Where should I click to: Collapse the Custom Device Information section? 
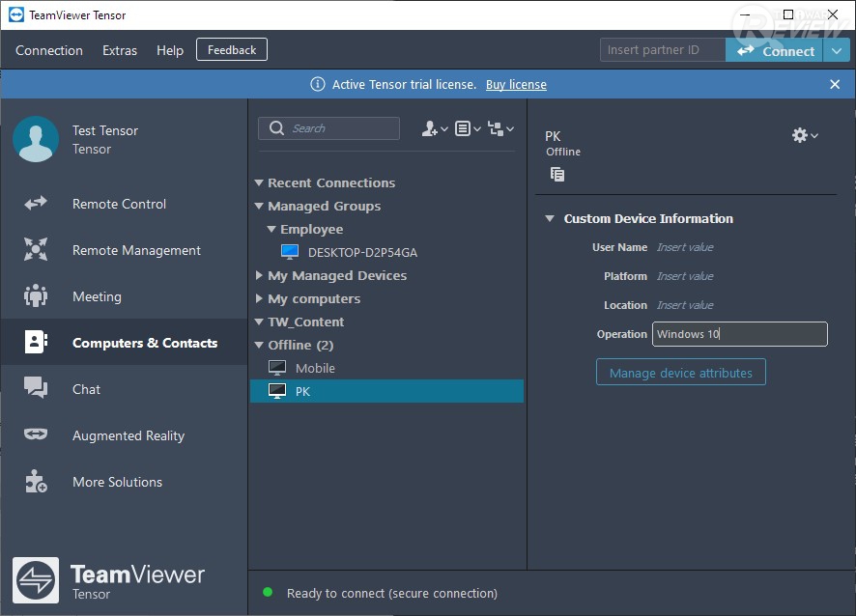550,219
